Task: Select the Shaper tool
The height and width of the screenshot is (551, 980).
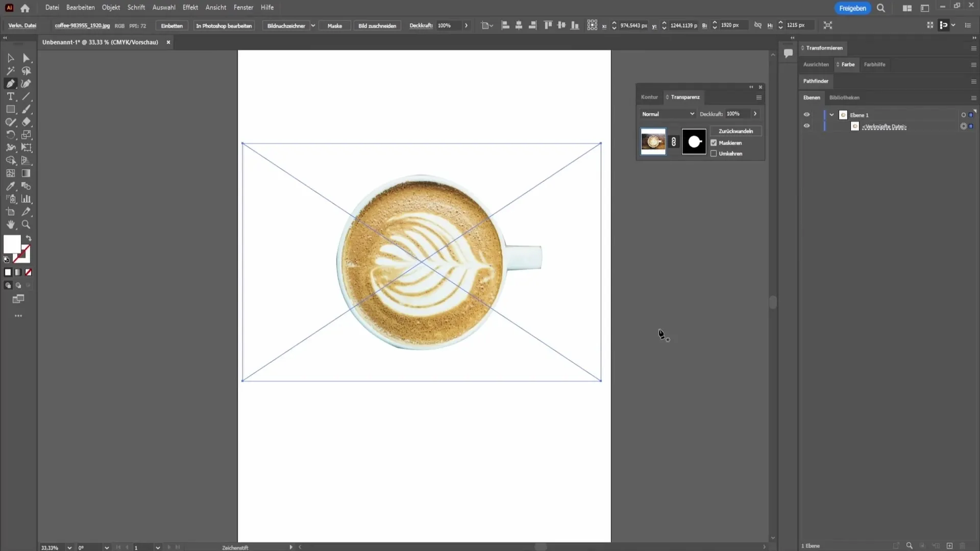Action: click(x=10, y=122)
